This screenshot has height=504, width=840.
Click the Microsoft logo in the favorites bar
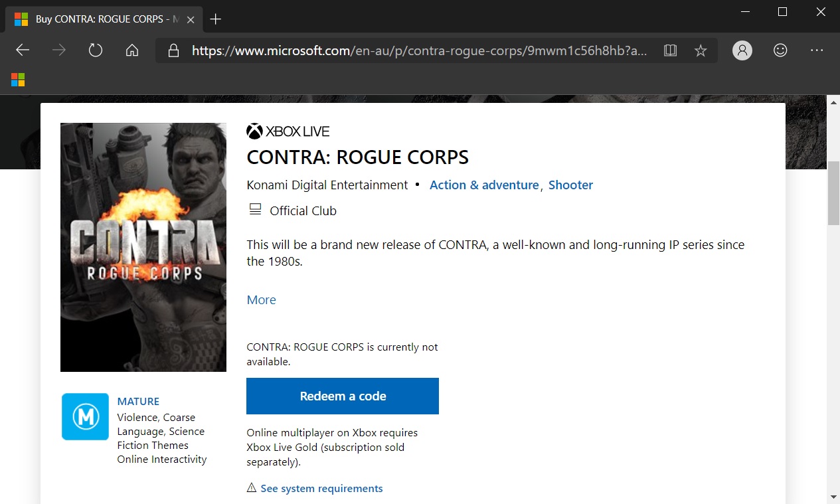point(18,80)
